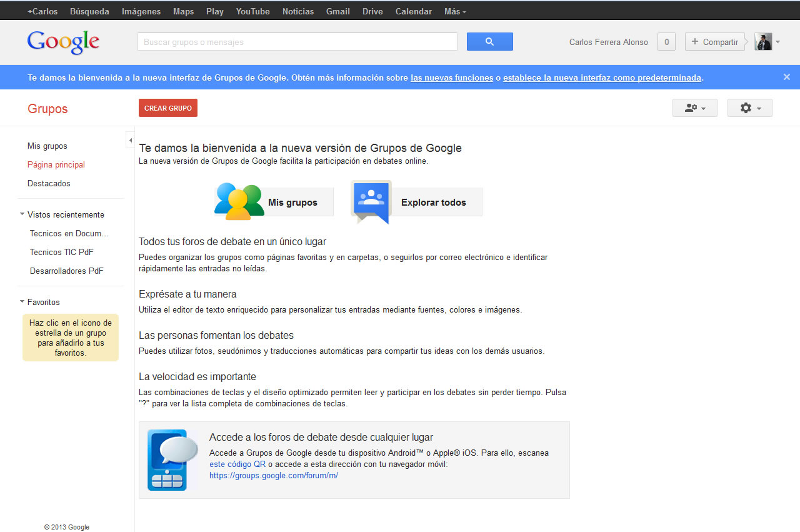Viewport: 800px width, 532px height.
Task: Open Imágenes in top bar
Action: (x=141, y=11)
